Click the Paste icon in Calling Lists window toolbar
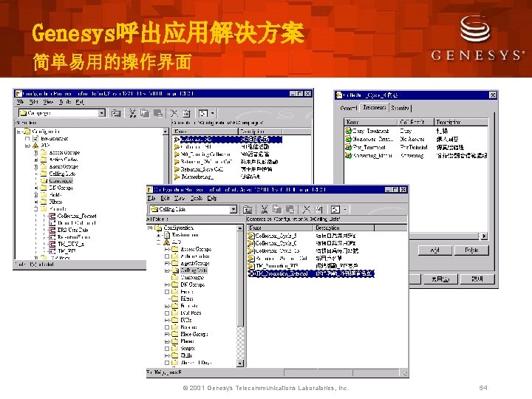 290,209
